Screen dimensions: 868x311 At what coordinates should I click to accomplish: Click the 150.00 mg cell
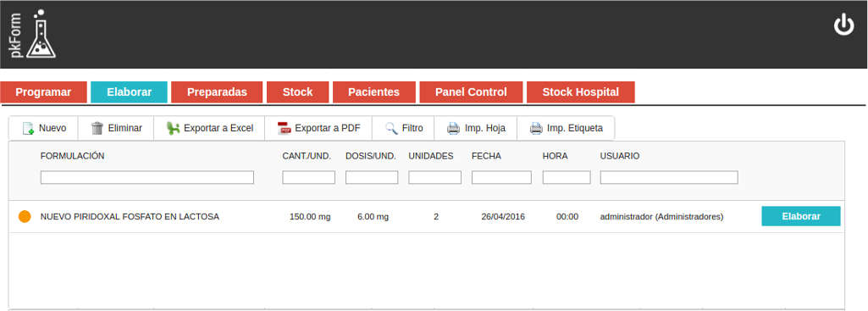coord(310,217)
